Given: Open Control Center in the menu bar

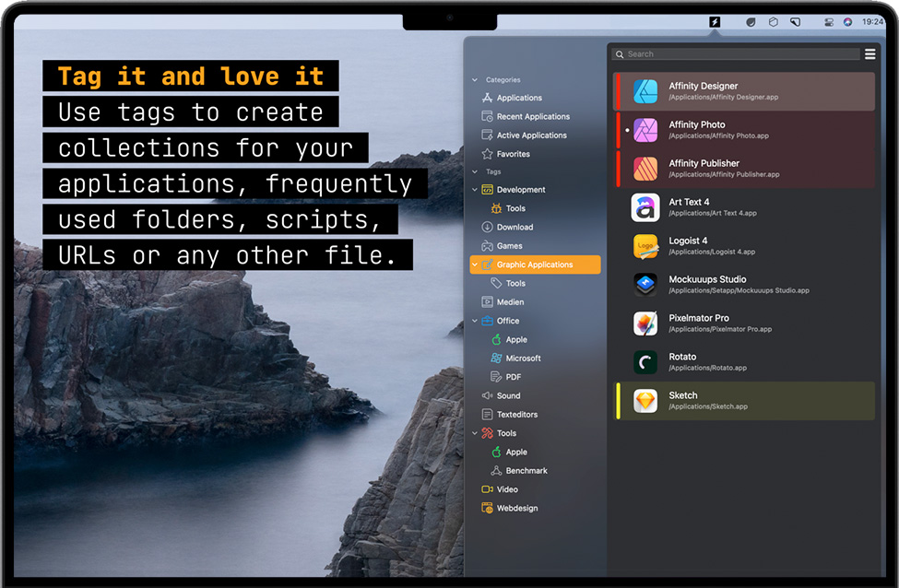Looking at the screenshot, I should (x=828, y=21).
